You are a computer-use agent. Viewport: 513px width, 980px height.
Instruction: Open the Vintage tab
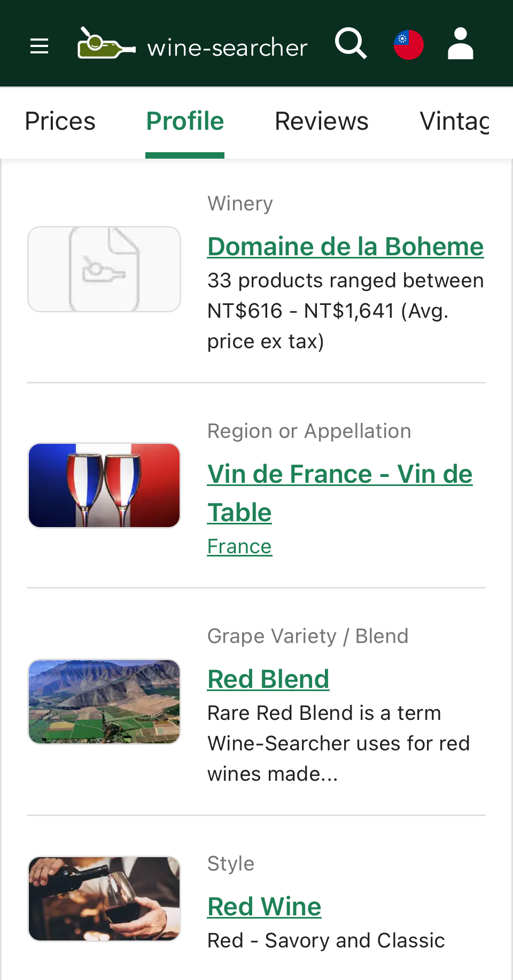pos(454,121)
